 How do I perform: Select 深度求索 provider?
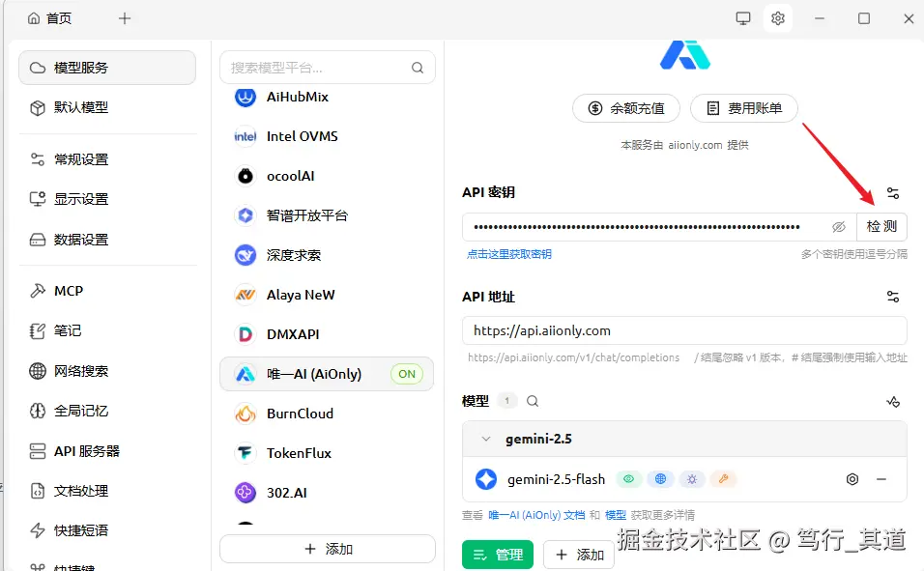327,254
